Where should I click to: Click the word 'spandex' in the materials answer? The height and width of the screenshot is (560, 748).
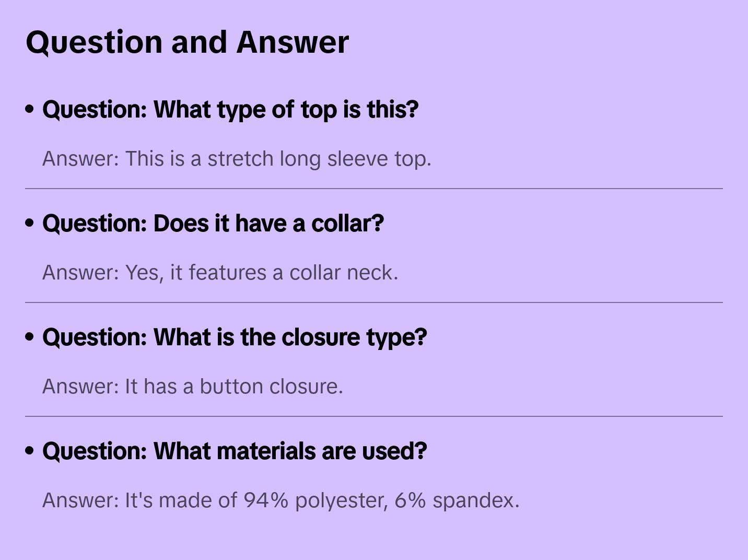[x=475, y=500]
